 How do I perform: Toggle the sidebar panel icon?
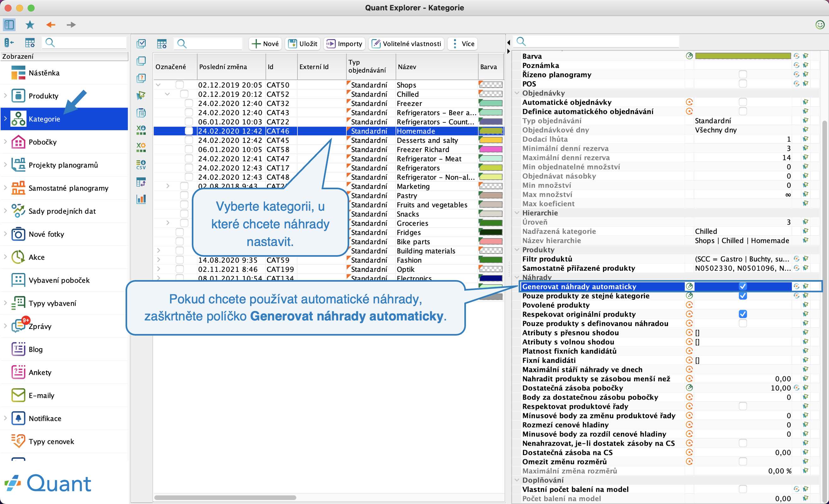[9, 25]
